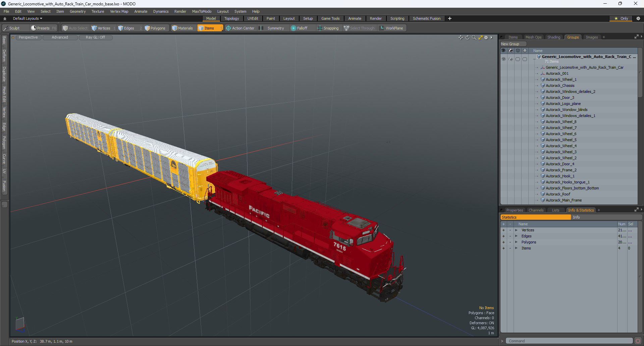
Task: Expand the Polygons statistics row
Action: point(516,242)
